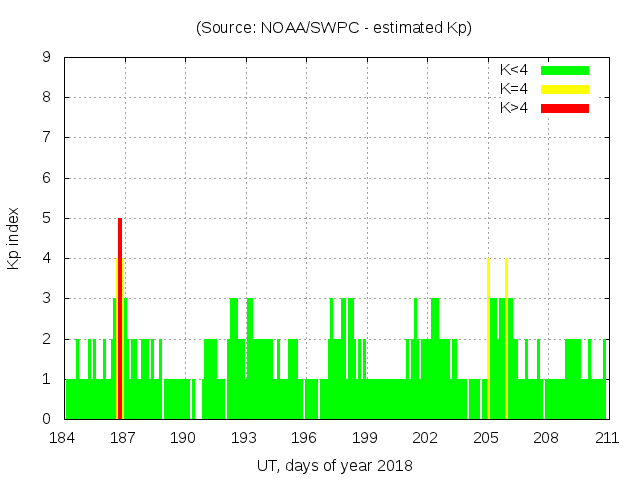640x480 pixels.
Task: Click the 199 tick label on x-axis
Action: (x=364, y=438)
